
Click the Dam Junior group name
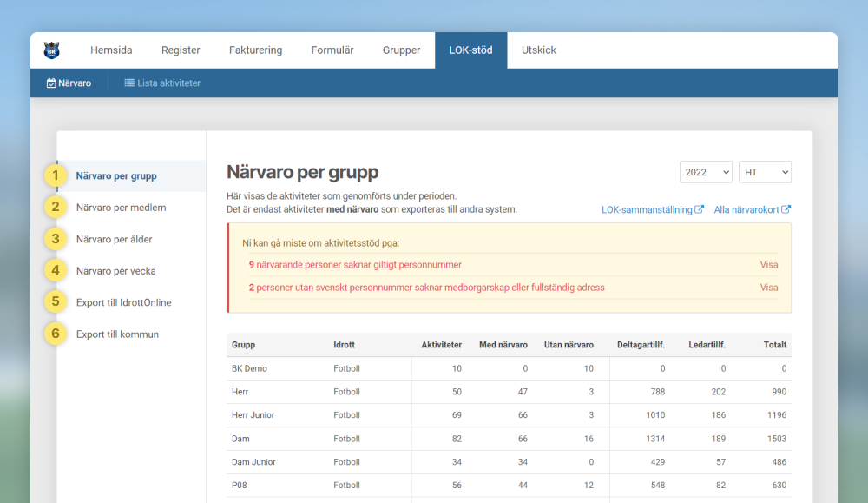tap(253, 462)
